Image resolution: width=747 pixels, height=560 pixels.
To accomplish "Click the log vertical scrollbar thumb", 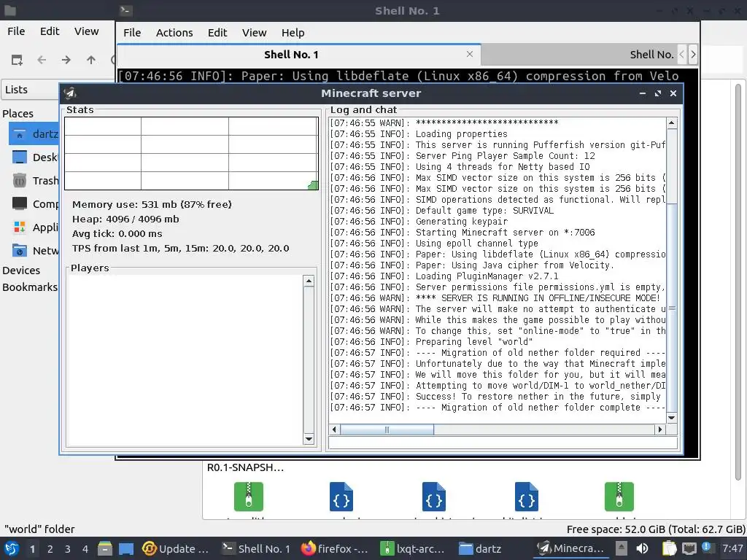I will point(672,308).
